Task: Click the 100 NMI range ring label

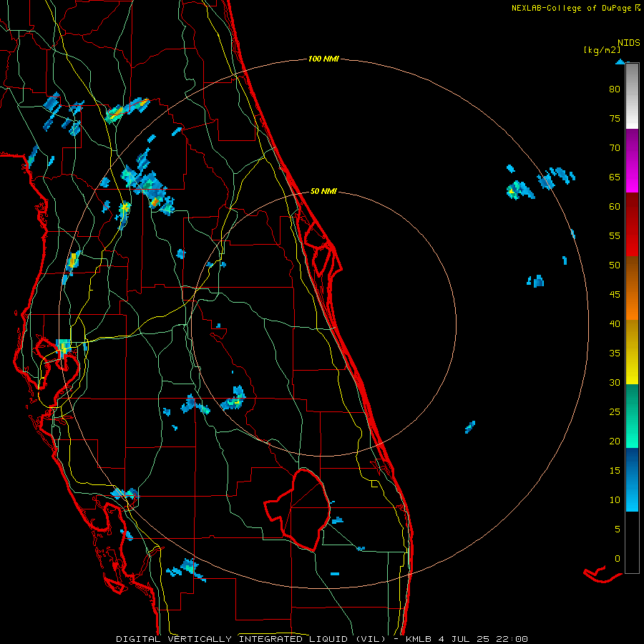Action: pyautogui.click(x=323, y=59)
